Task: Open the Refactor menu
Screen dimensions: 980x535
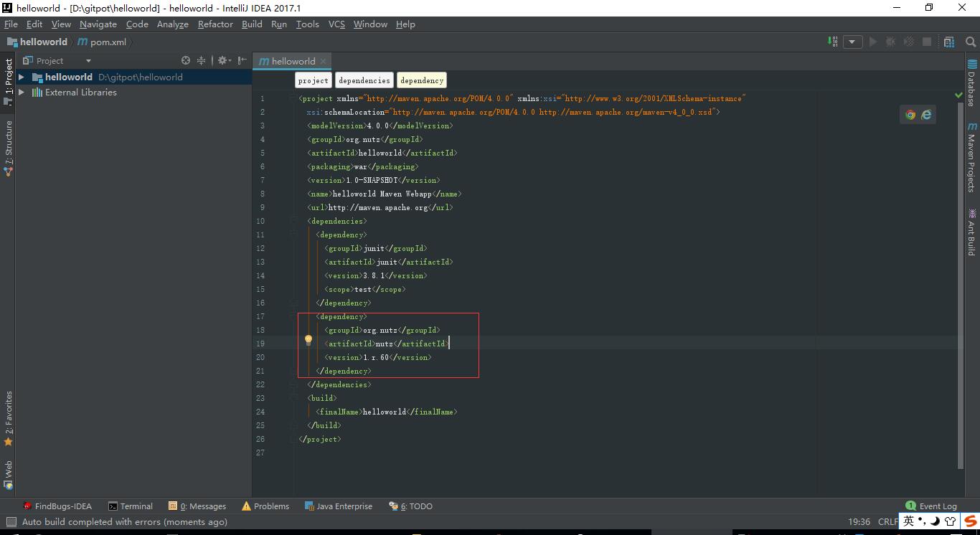Action: point(215,24)
